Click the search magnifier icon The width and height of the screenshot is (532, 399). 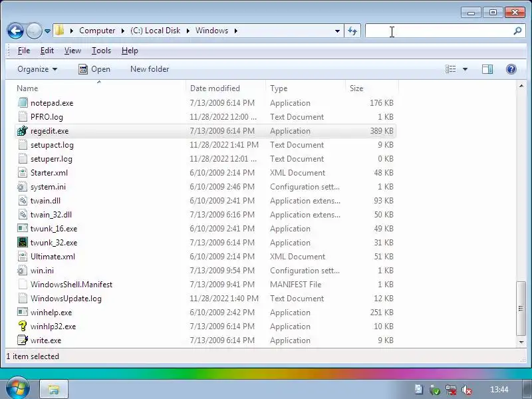point(517,31)
